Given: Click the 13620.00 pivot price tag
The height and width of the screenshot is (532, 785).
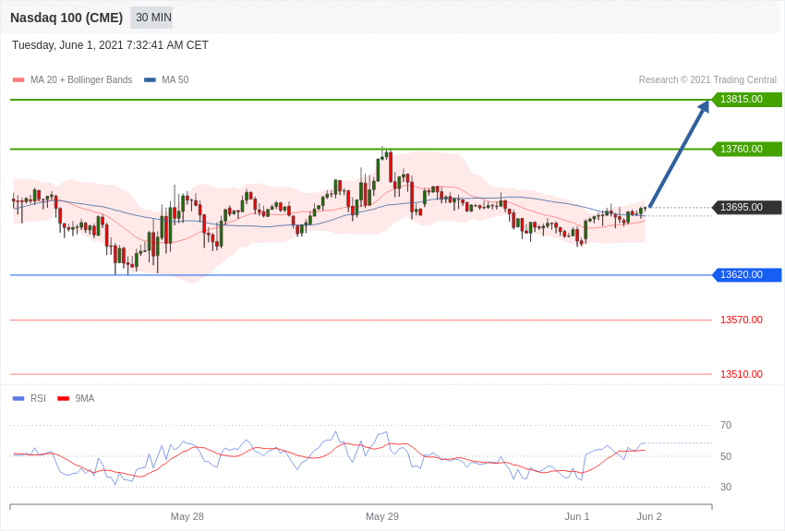Looking at the screenshot, I should coord(746,274).
